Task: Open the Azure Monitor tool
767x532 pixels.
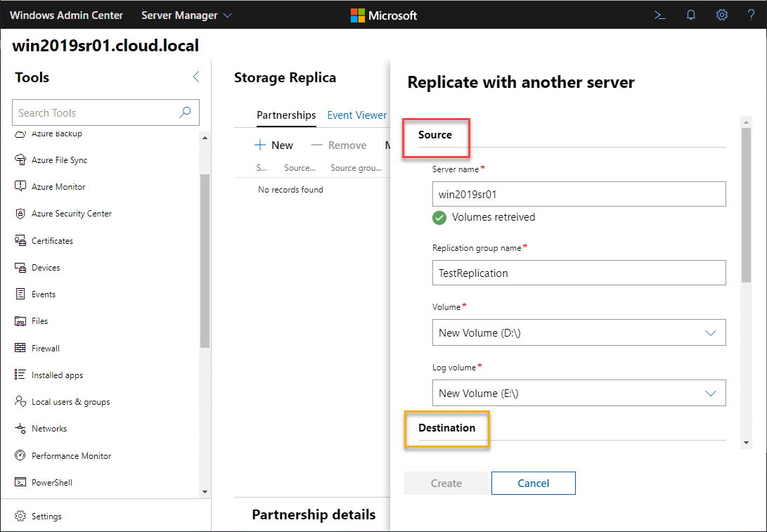Action: click(x=58, y=187)
